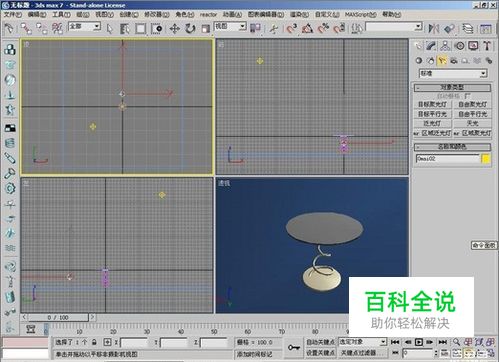Open the reactor menu
The image size is (499, 362).
click(x=208, y=15)
